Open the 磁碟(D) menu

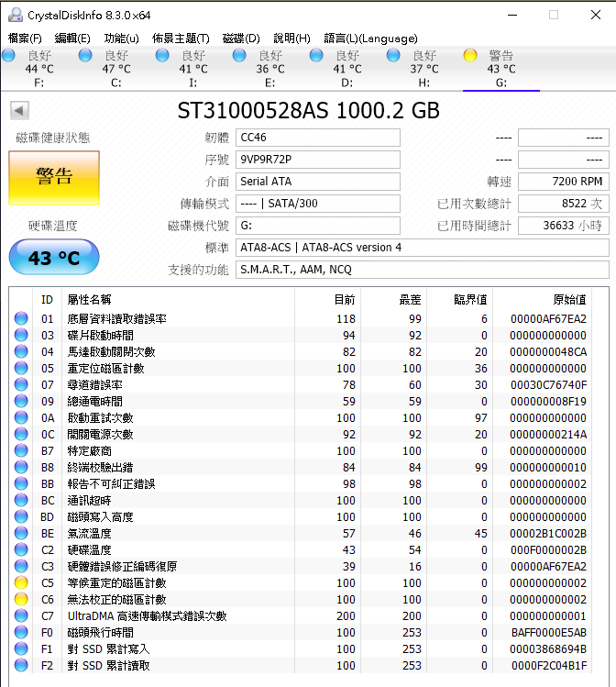241,39
